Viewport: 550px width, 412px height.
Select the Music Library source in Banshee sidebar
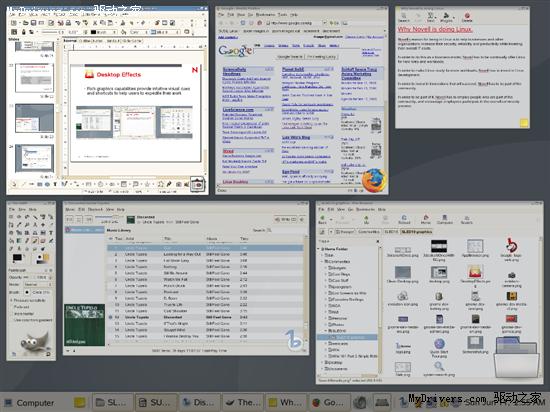85,230
